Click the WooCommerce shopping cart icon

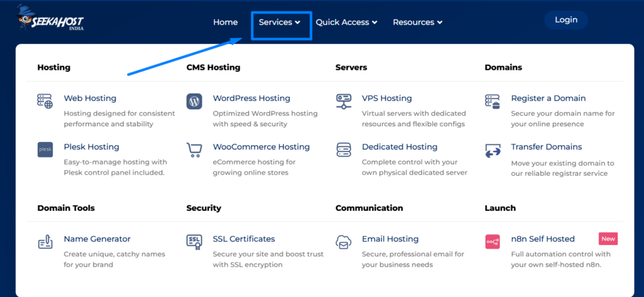click(x=194, y=149)
